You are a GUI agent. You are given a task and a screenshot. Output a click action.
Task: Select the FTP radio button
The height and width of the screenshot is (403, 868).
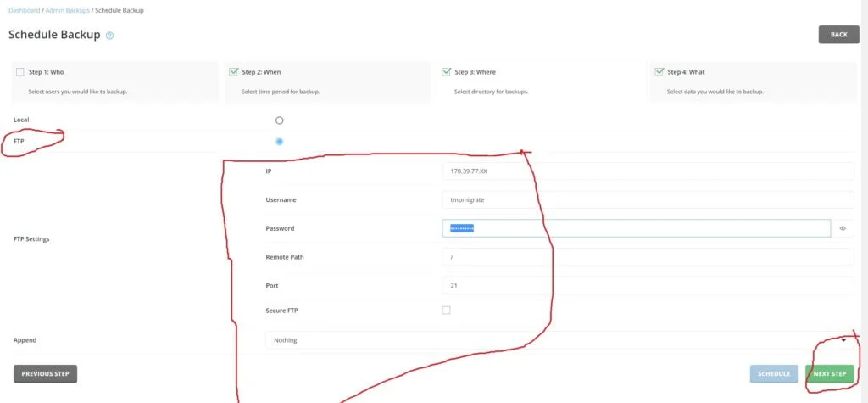point(280,141)
